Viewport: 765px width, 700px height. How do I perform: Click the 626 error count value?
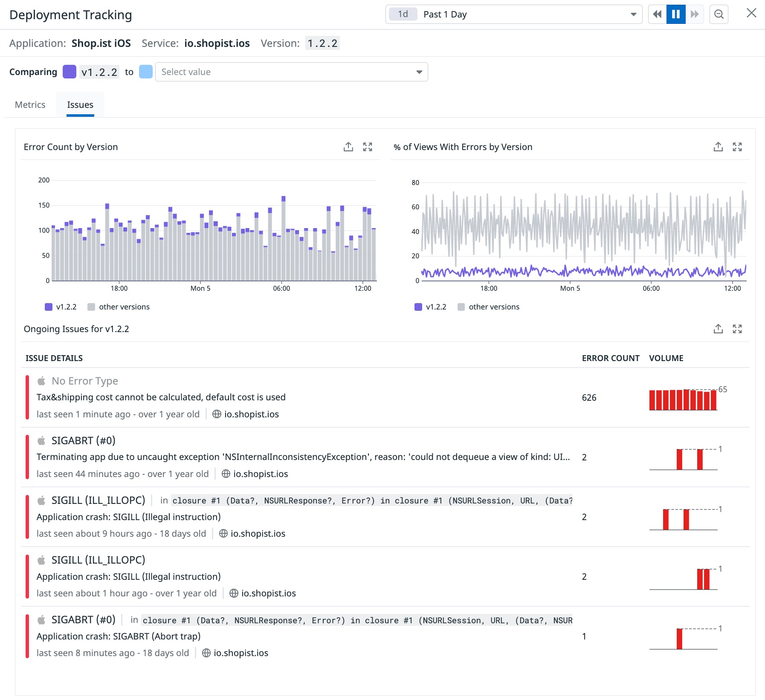click(589, 398)
